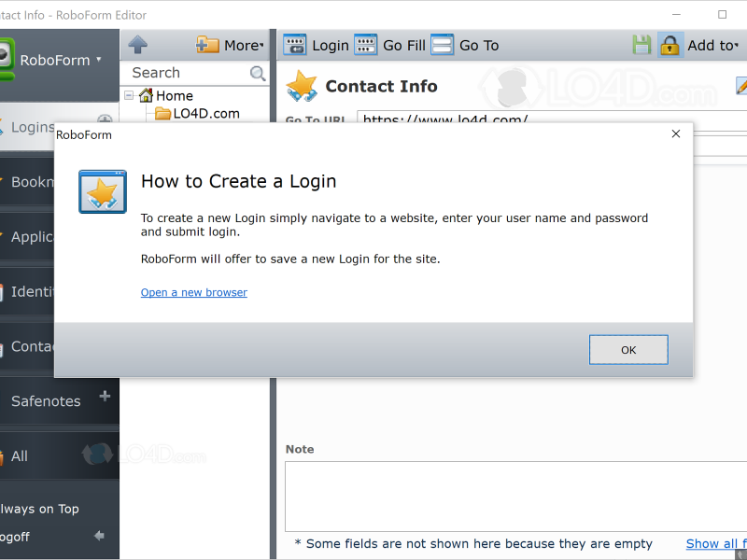Maximize the RoboForm Editor window
747x560 pixels.
point(722,15)
